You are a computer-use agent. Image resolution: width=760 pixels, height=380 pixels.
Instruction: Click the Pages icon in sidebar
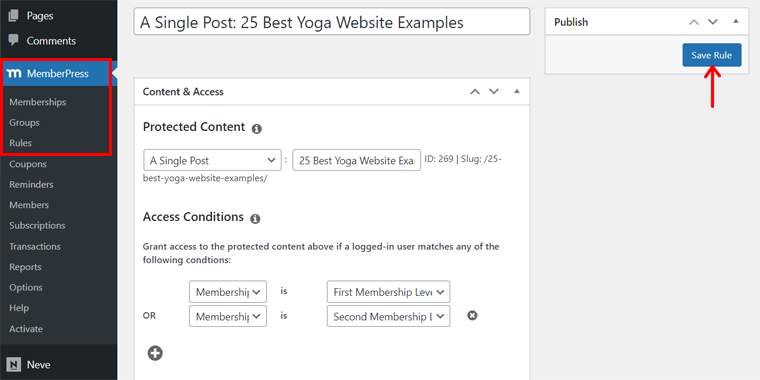[x=14, y=16]
